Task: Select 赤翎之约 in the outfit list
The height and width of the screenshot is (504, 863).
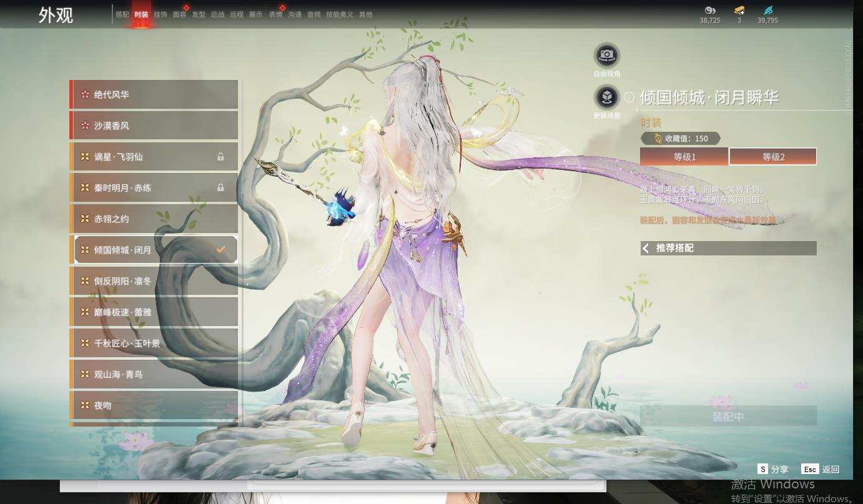Action: 154,219
